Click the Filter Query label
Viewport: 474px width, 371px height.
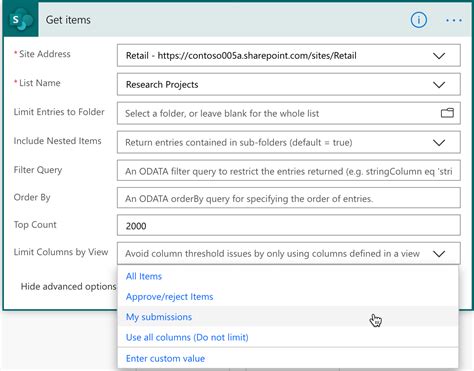[x=38, y=170]
